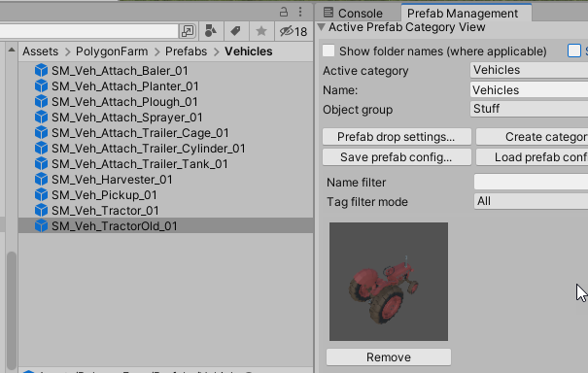Click the Favorites star icon
Viewport: 588px width, 373px height.
261,31
